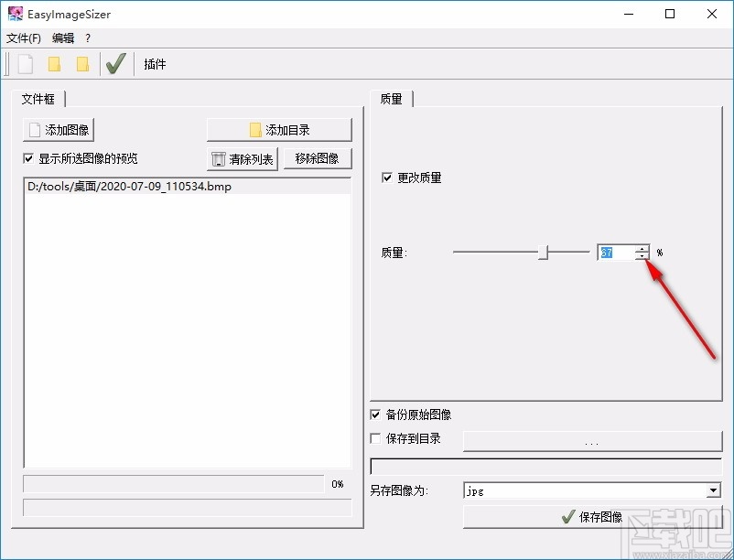734x560 pixels.
Task: Switch to the 质量 tab
Action: pyautogui.click(x=391, y=98)
